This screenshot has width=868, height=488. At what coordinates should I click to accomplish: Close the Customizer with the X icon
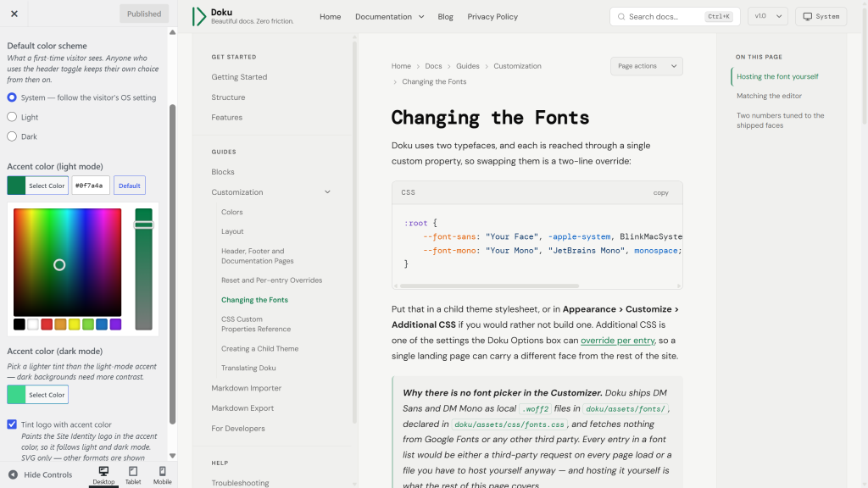click(x=14, y=14)
